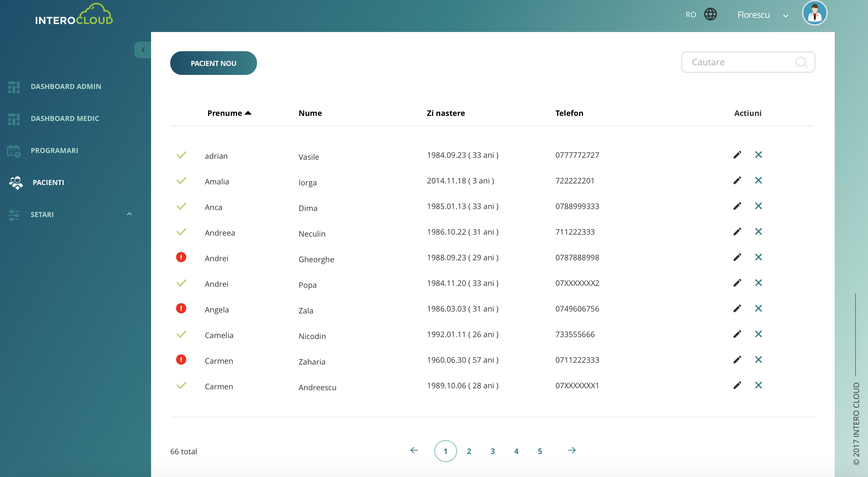Screen dimensions: 868x477
Task: Click the PACIENT NOU button
Action: pyautogui.click(x=213, y=63)
